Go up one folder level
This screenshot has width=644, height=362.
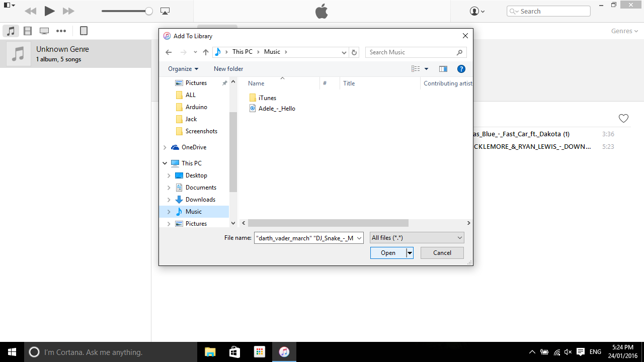point(205,52)
